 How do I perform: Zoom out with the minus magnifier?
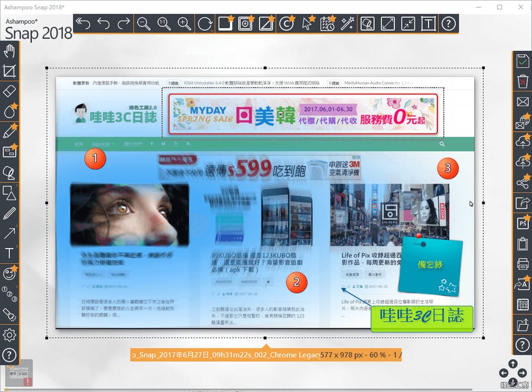point(144,24)
